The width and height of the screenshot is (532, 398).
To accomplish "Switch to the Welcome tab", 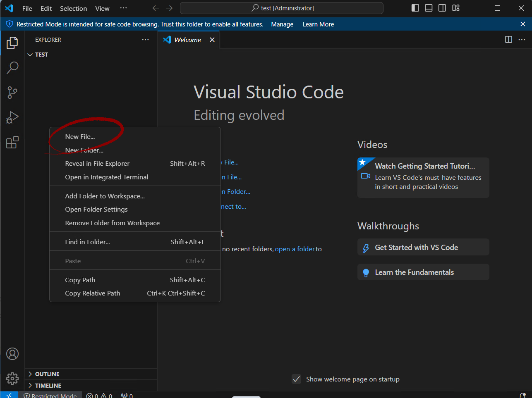I will [188, 40].
